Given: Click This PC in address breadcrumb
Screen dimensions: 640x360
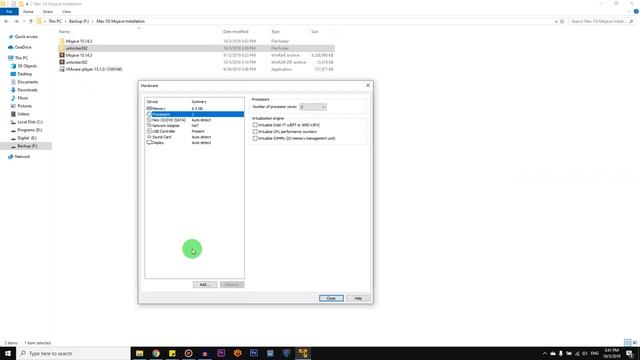Looking at the screenshot, I should coord(55,21).
